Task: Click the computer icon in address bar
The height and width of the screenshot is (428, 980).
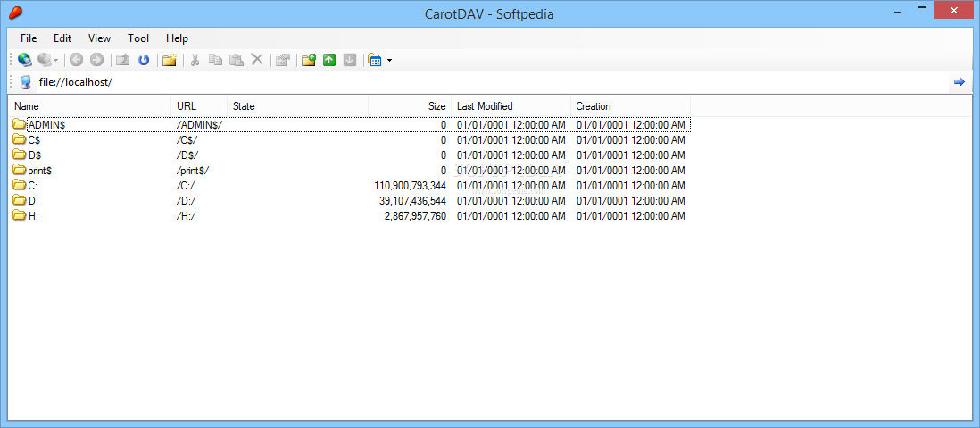Action: click(26, 82)
